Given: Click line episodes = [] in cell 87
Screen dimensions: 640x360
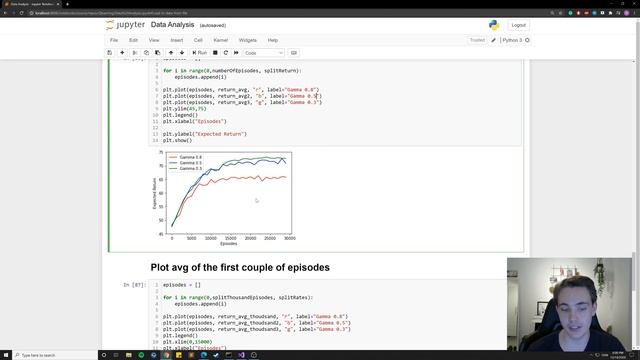Looking at the screenshot, I should point(182,285).
